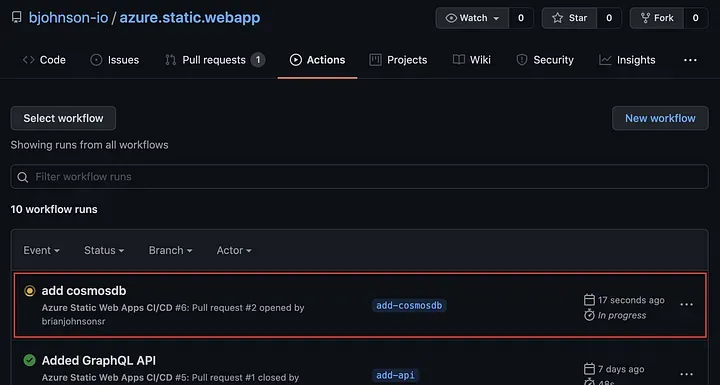Image resolution: width=720 pixels, height=385 pixels.
Task: Open the ellipsis menu for Added GraphQL API run
Action: click(686, 374)
